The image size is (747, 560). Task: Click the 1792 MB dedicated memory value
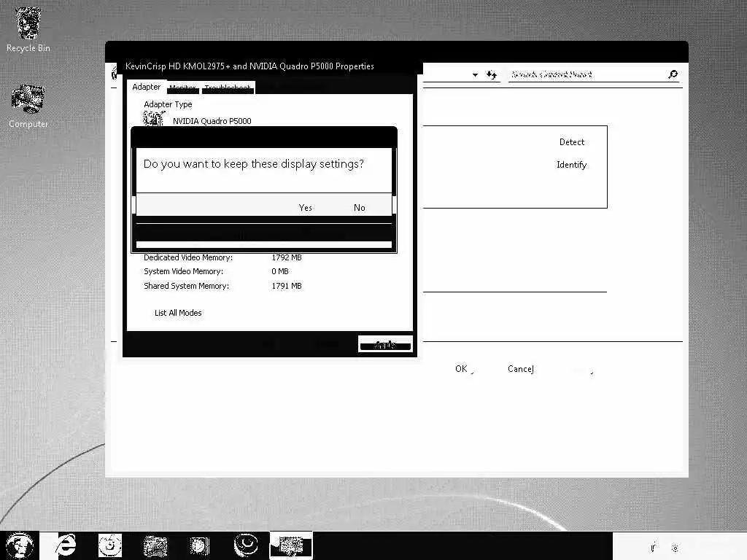pos(286,257)
